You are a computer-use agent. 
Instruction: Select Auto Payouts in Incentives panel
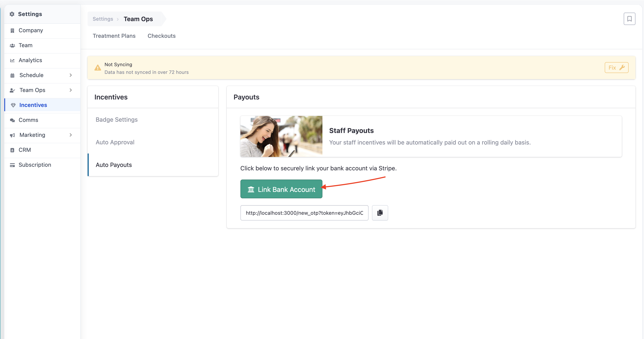pyautogui.click(x=153, y=165)
